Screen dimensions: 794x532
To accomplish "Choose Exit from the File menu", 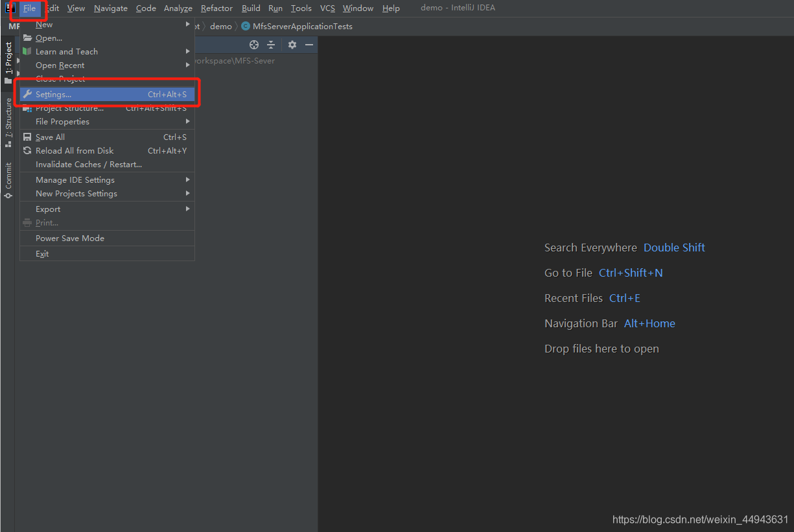I will 107,254.
